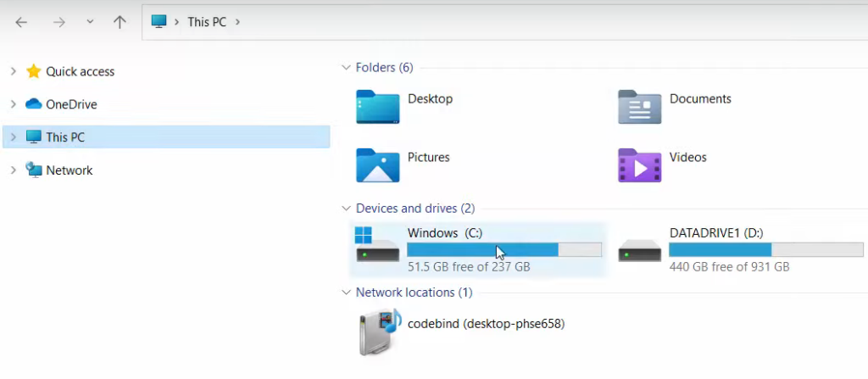Select Network in navigation pane

tap(69, 170)
